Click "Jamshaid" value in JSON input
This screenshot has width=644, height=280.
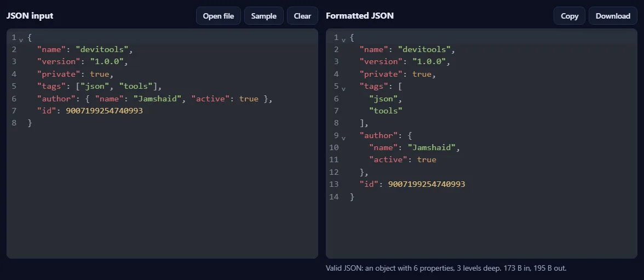point(157,99)
